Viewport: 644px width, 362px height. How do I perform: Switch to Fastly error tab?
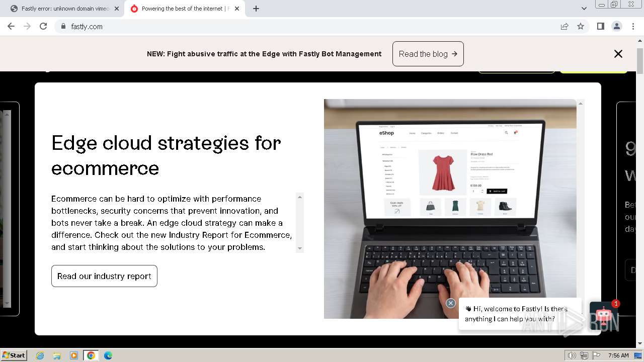64,9
